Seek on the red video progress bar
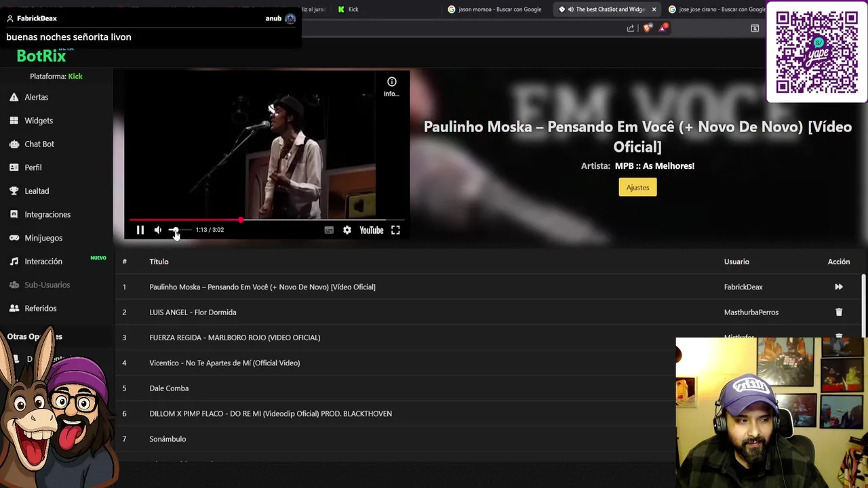 point(267,220)
